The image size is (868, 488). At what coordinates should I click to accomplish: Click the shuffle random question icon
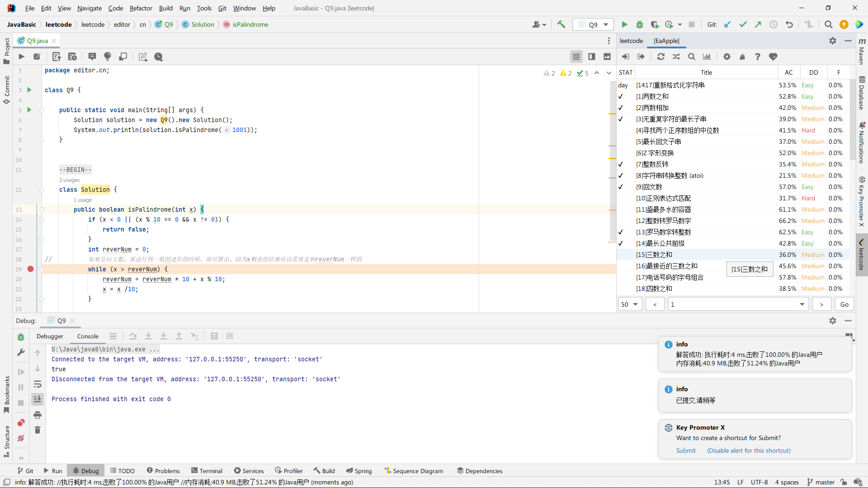[676, 57]
